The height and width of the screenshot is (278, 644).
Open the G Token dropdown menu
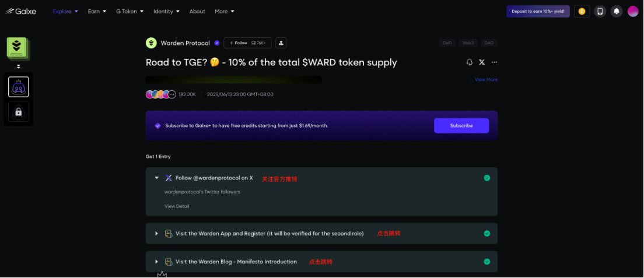pyautogui.click(x=129, y=12)
